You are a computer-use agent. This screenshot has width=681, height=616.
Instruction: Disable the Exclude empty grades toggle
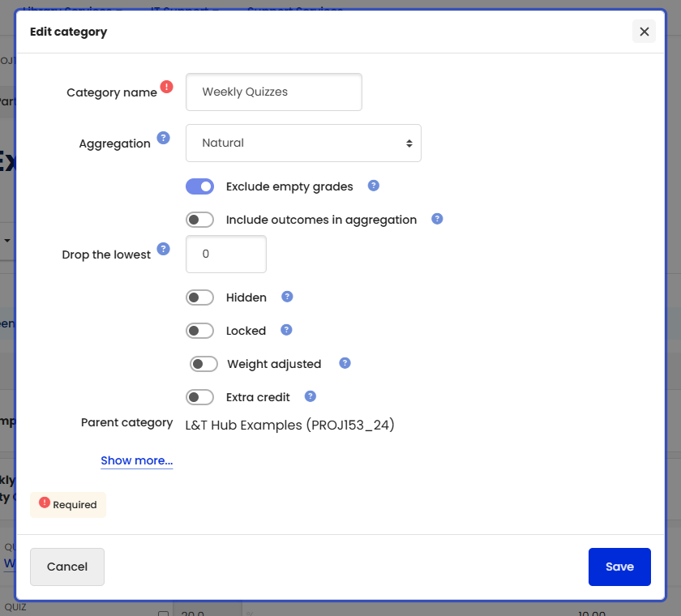pyautogui.click(x=199, y=186)
